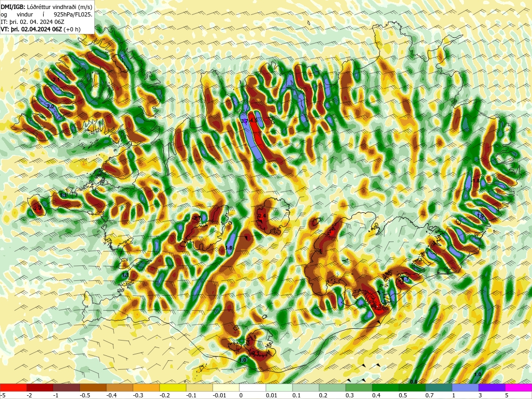This screenshot has width=532, height=399.
Task: Pick the purple swatch from 3 to 5
Action: (492, 387)
